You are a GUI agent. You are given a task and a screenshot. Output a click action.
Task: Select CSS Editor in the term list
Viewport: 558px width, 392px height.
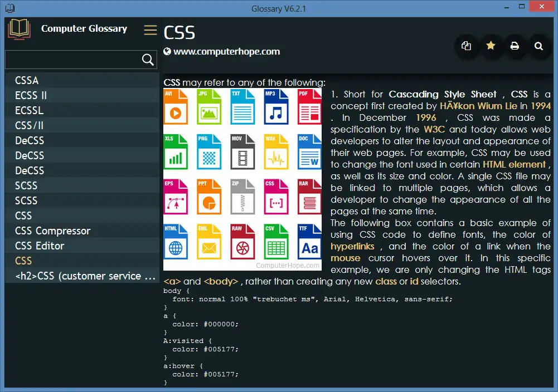click(x=81, y=246)
